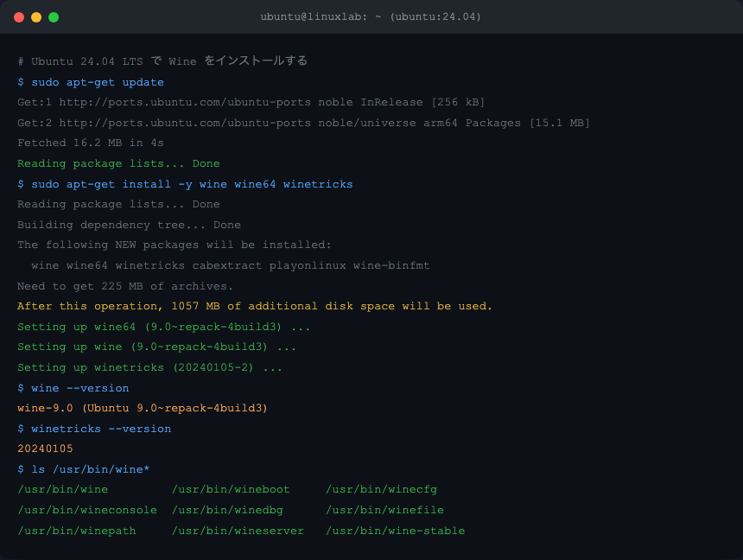
Task: Click the line 'Setting up wine (9.0~repack-4build3) ...'
Action: (x=157, y=347)
